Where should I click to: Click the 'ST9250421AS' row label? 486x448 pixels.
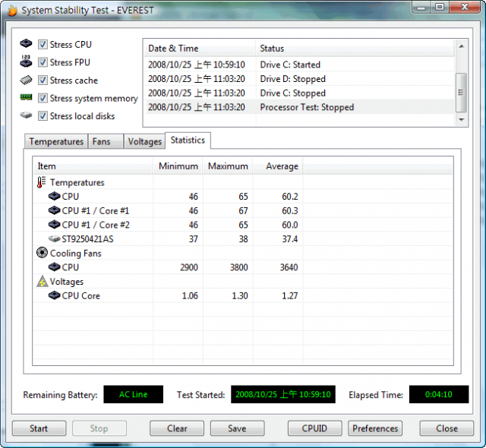coord(87,239)
